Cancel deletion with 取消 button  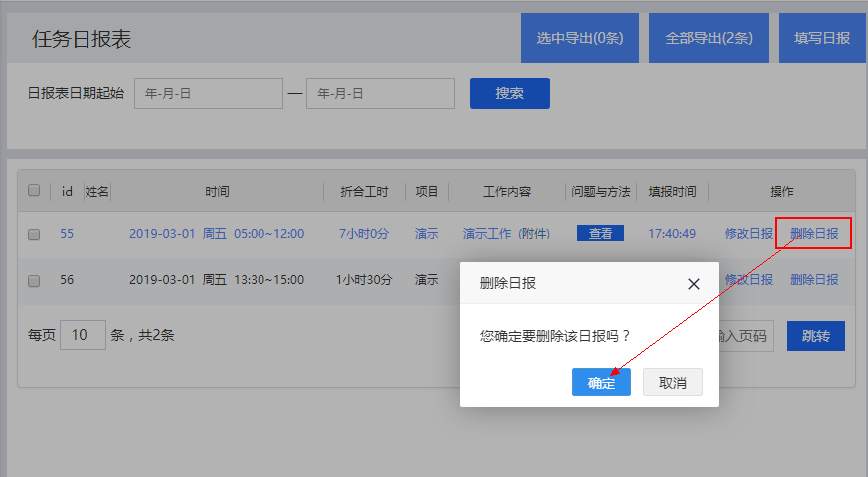672,382
